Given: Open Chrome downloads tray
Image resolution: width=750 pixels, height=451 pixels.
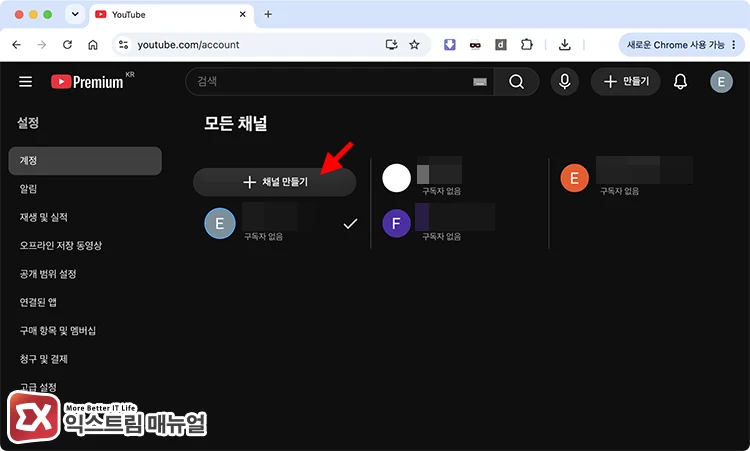Looking at the screenshot, I should pyautogui.click(x=564, y=44).
